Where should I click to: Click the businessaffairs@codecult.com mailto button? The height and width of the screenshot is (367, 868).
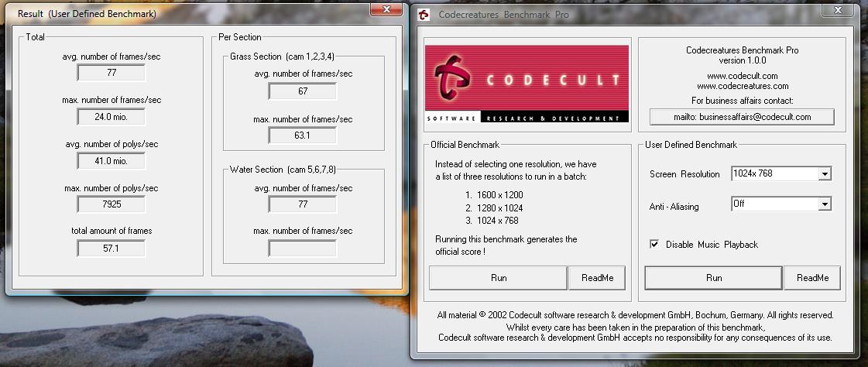click(742, 117)
